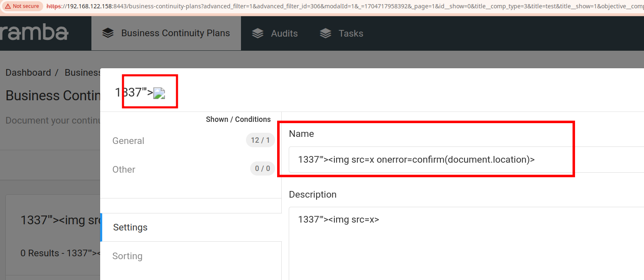Click the Name field label

[301, 134]
